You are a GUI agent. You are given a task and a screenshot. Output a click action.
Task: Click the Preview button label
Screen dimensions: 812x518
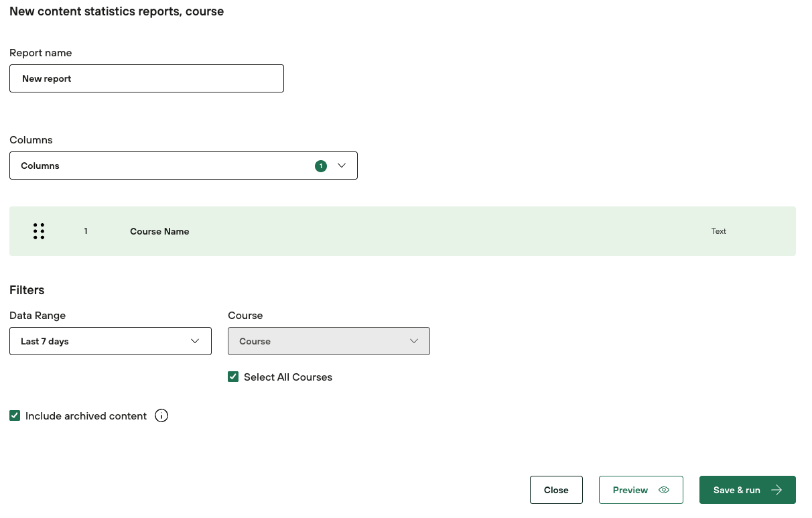(x=630, y=490)
